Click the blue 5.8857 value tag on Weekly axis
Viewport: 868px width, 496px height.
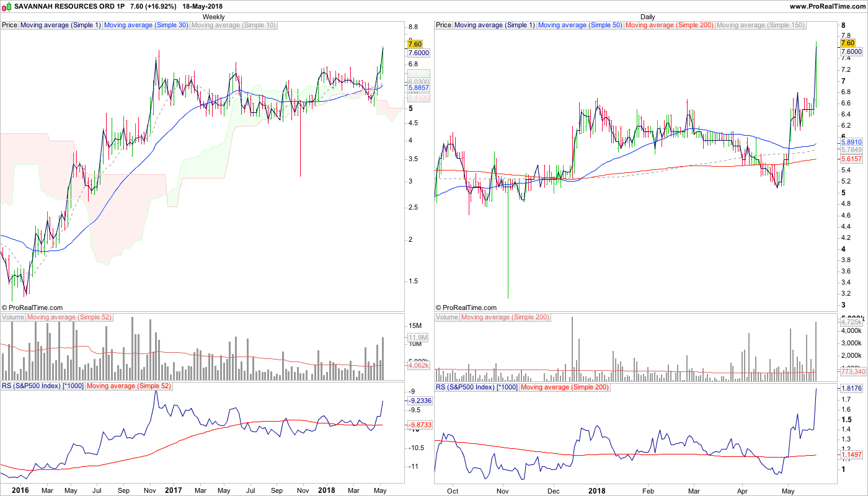(418, 89)
